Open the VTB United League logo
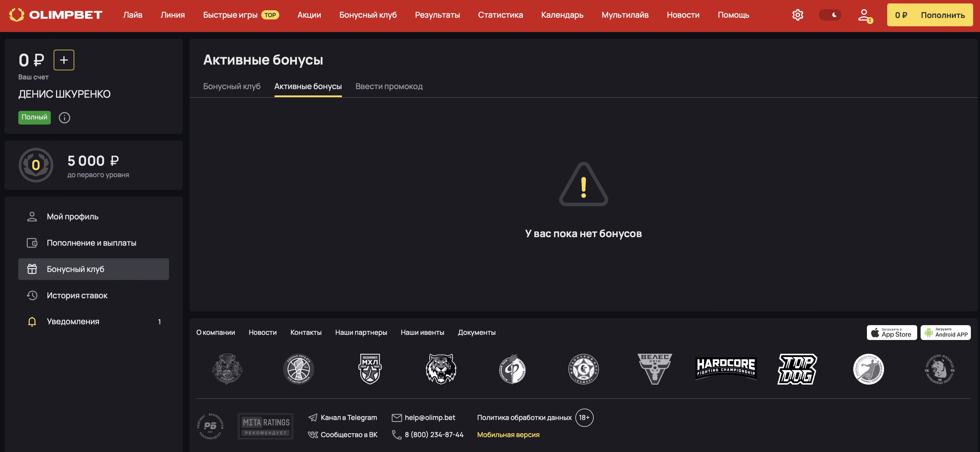 298,369
